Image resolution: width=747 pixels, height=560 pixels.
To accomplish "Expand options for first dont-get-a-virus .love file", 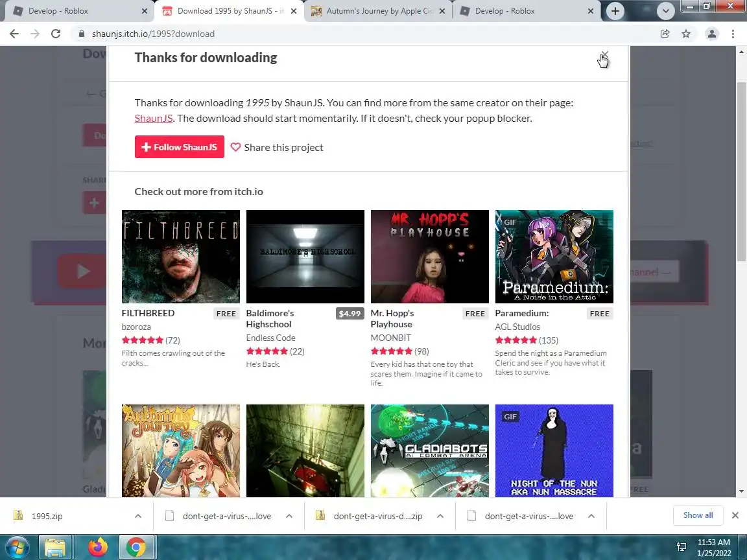I will point(289,516).
